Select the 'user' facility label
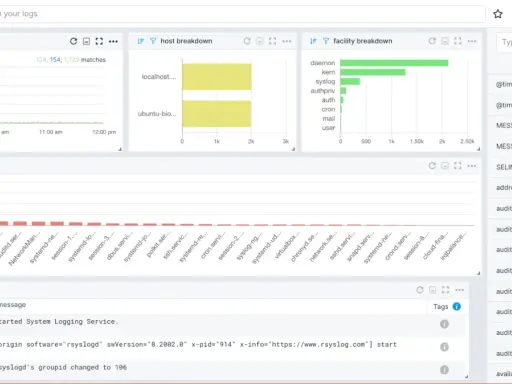The image size is (512, 384). coord(328,128)
